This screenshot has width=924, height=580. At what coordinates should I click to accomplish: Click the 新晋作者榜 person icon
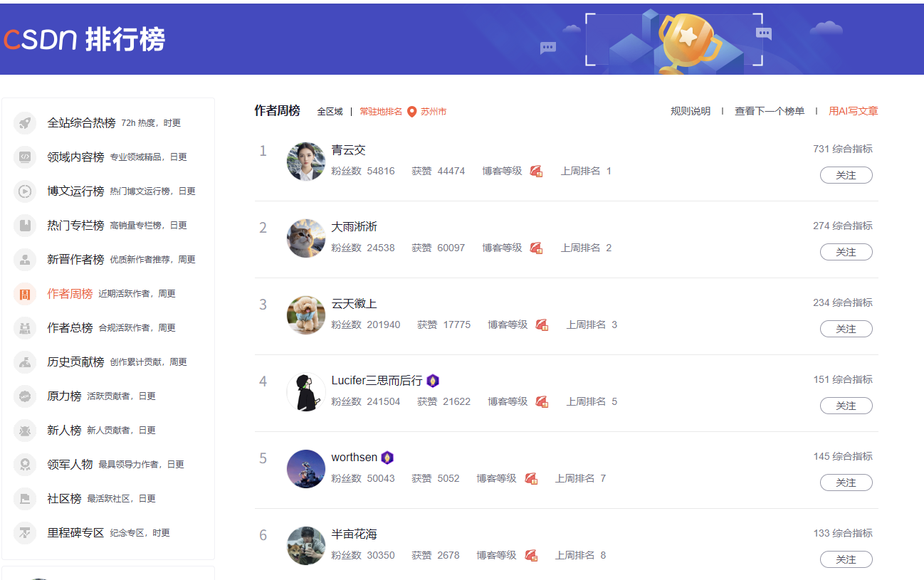[25, 260]
